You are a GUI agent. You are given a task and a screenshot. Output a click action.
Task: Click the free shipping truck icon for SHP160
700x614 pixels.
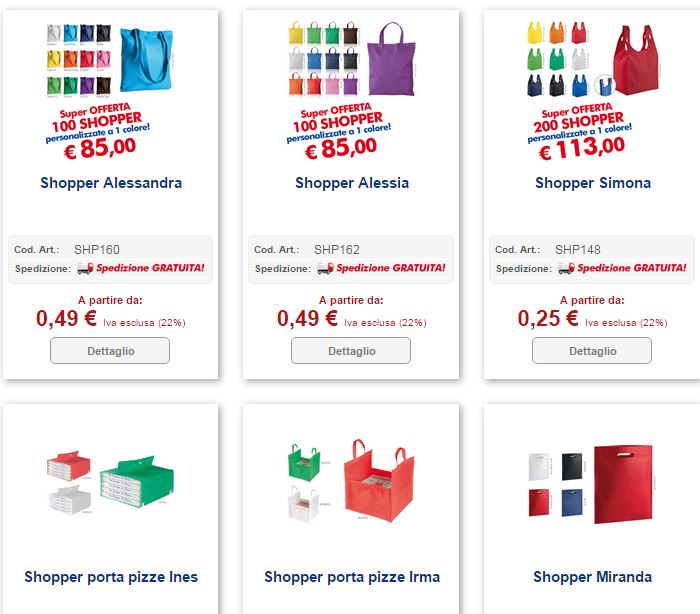click(85, 268)
